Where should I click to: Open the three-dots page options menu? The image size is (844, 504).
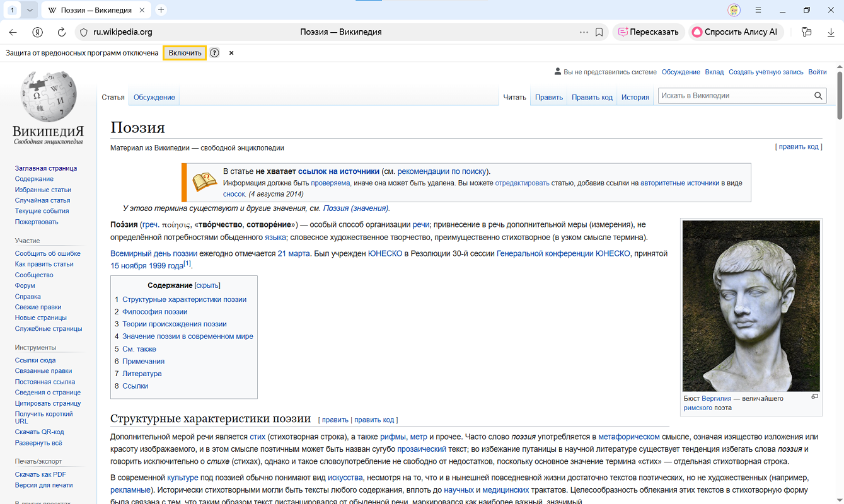[584, 32]
